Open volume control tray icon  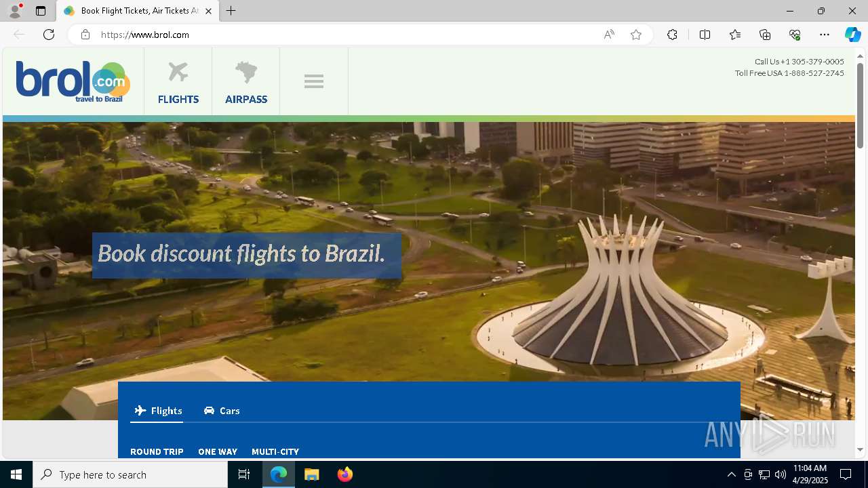coord(781,474)
